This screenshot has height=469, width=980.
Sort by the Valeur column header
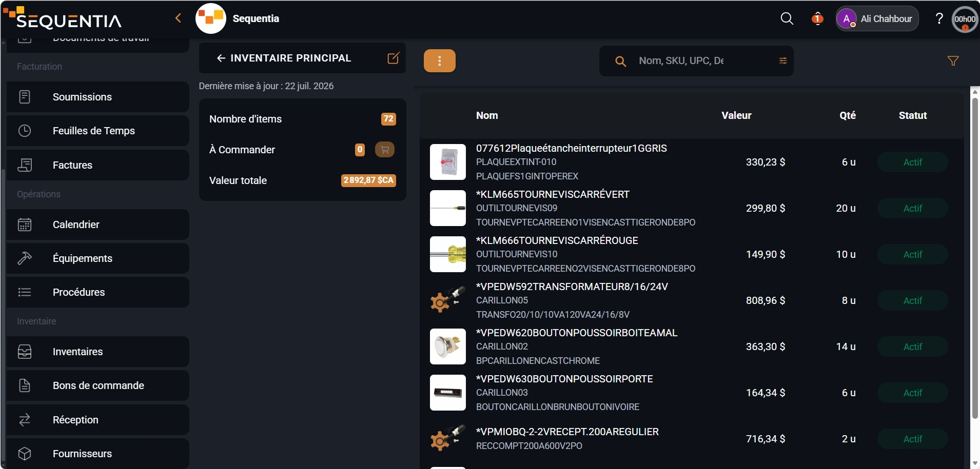pyautogui.click(x=736, y=116)
